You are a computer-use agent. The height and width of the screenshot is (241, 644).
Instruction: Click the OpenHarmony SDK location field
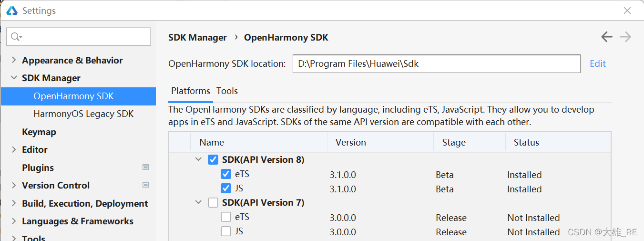coord(437,63)
